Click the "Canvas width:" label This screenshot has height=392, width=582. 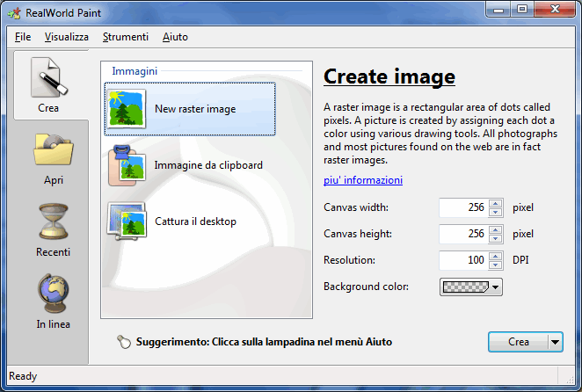[x=356, y=207]
